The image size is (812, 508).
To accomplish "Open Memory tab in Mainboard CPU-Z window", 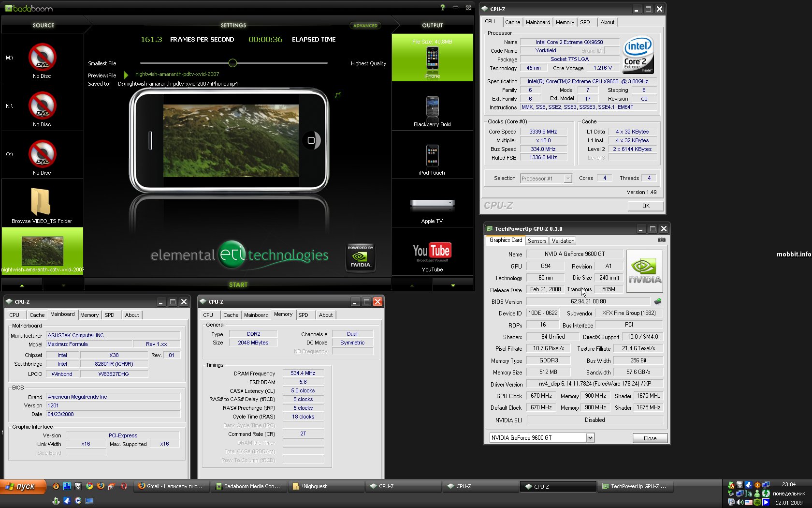I will 89,315.
